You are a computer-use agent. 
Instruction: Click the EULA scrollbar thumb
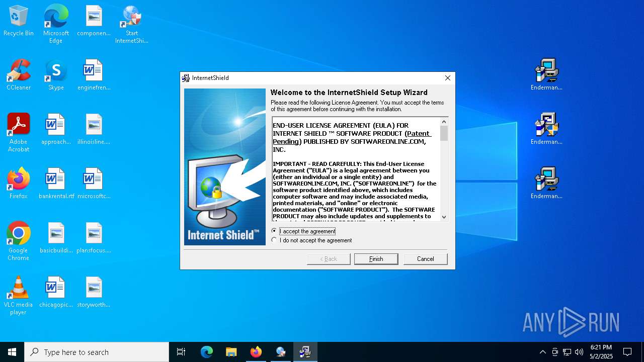pyautogui.click(x=444, y=133)
